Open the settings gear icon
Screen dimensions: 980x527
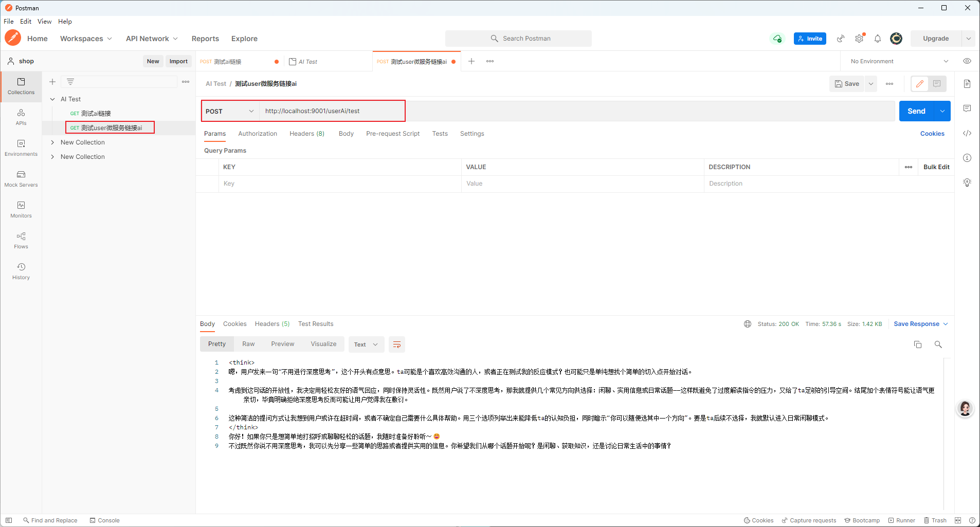859,39
